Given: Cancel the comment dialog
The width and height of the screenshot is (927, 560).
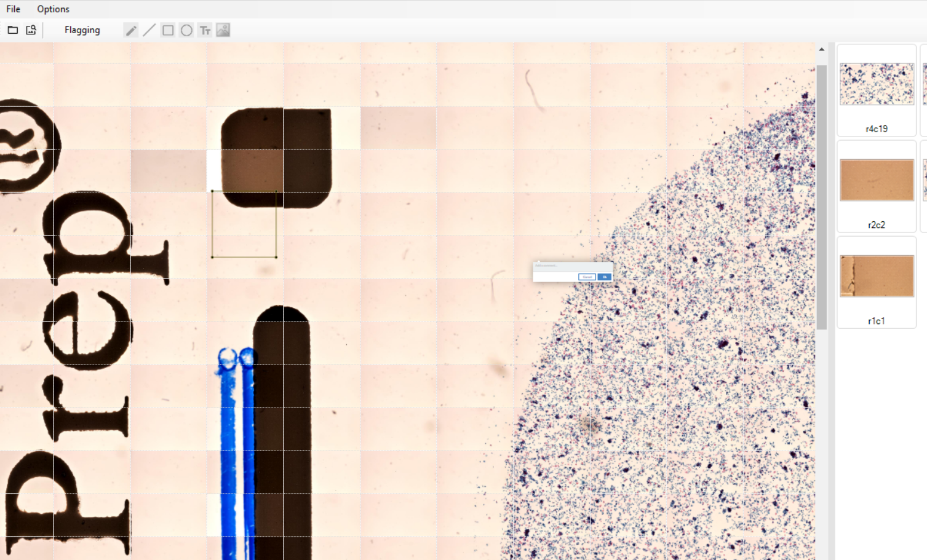Looking at the screenshot, I should (586, 277).
